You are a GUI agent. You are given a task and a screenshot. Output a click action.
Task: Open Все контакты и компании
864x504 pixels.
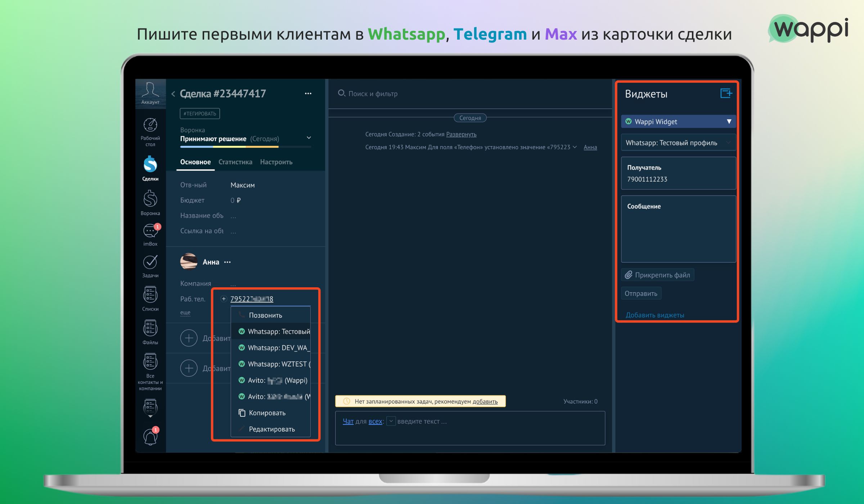(150, 372)
